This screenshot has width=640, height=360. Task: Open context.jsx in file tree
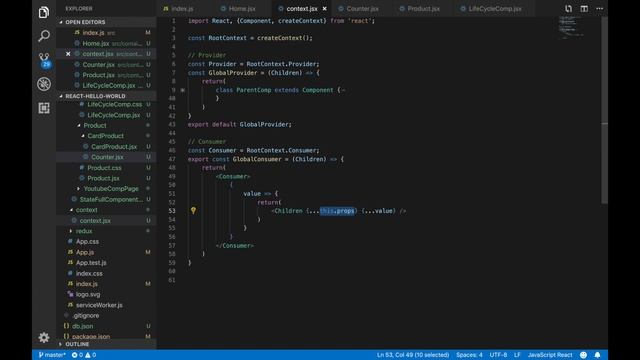[106, 220]
